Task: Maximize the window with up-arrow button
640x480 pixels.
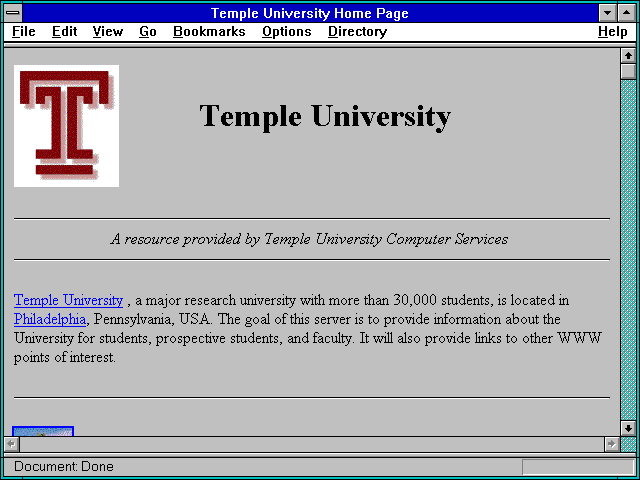Action: click(x=627, y=13)
